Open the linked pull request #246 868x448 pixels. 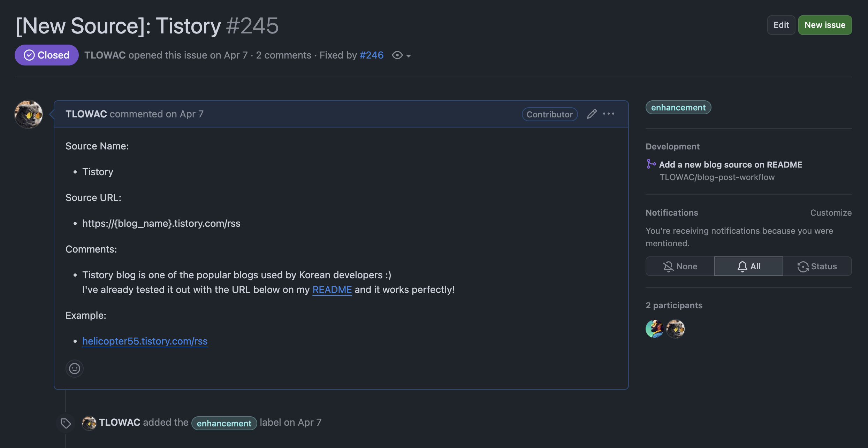[371, 55]
